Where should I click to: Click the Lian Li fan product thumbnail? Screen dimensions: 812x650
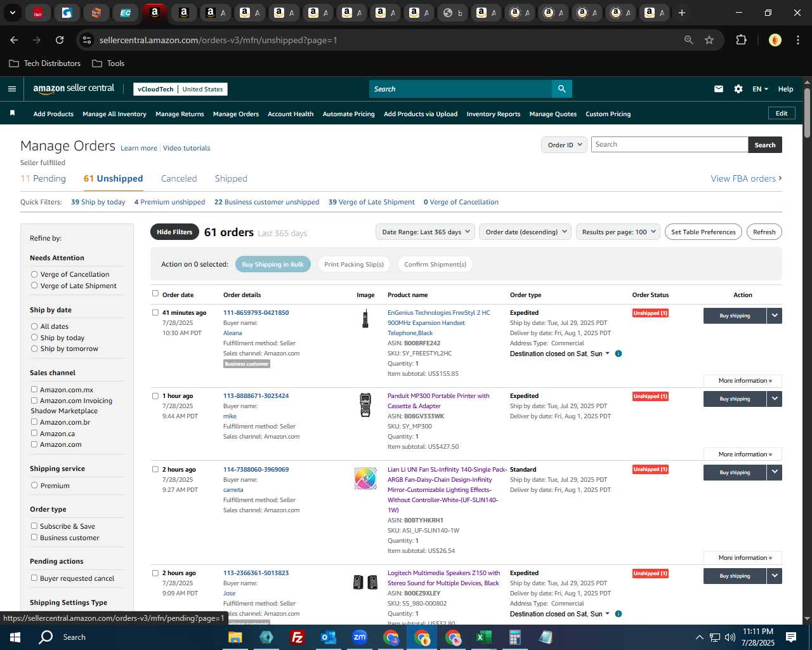tap(365, 478)
